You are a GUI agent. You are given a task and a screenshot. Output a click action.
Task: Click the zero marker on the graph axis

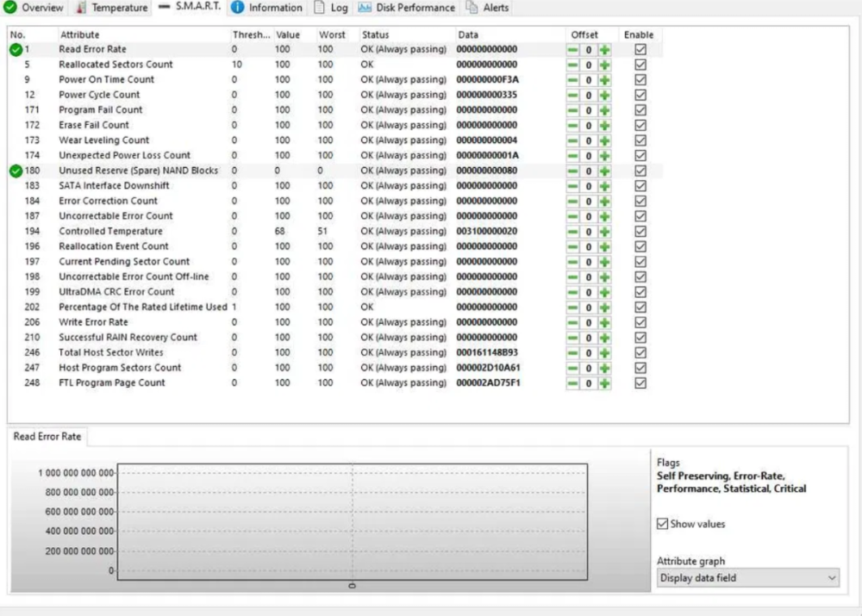tap(352, 586)
